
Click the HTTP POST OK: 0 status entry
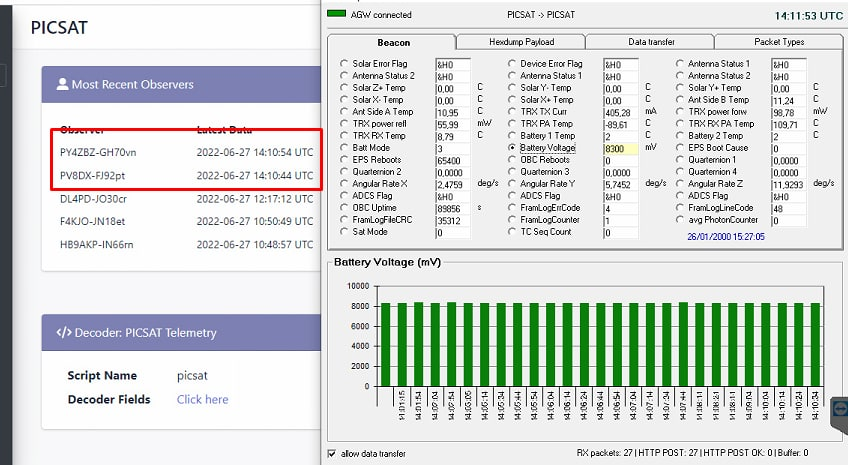(738, 453)
